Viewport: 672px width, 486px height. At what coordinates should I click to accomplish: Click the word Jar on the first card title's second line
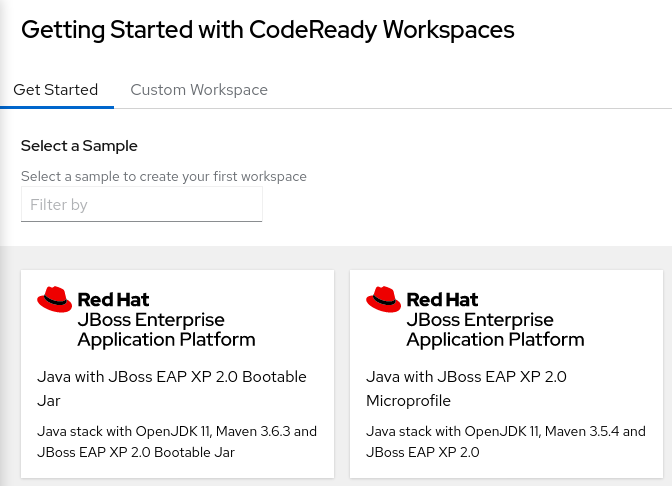[49, 401]
